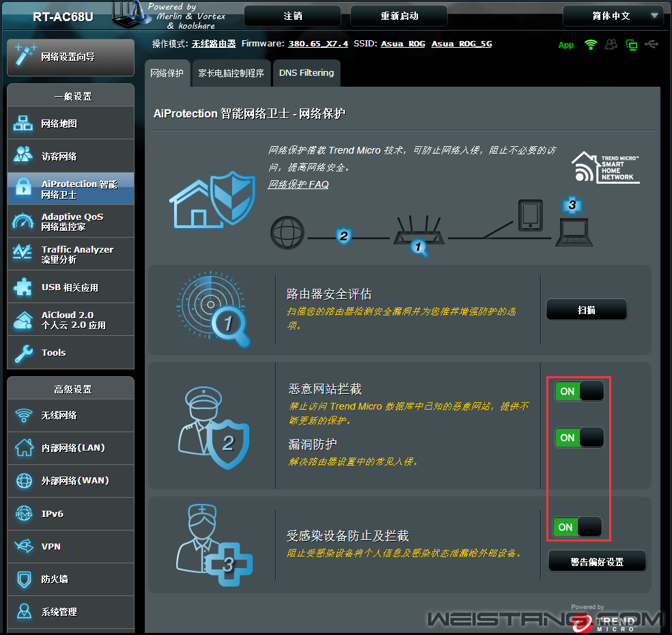The height and width of the screenshot is (635, 672).
Task: Click the green network monitor status icon
Action: 631,44
